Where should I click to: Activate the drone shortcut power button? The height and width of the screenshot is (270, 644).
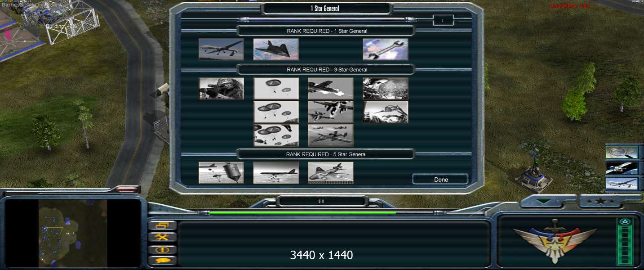click(x=622, y=184)
